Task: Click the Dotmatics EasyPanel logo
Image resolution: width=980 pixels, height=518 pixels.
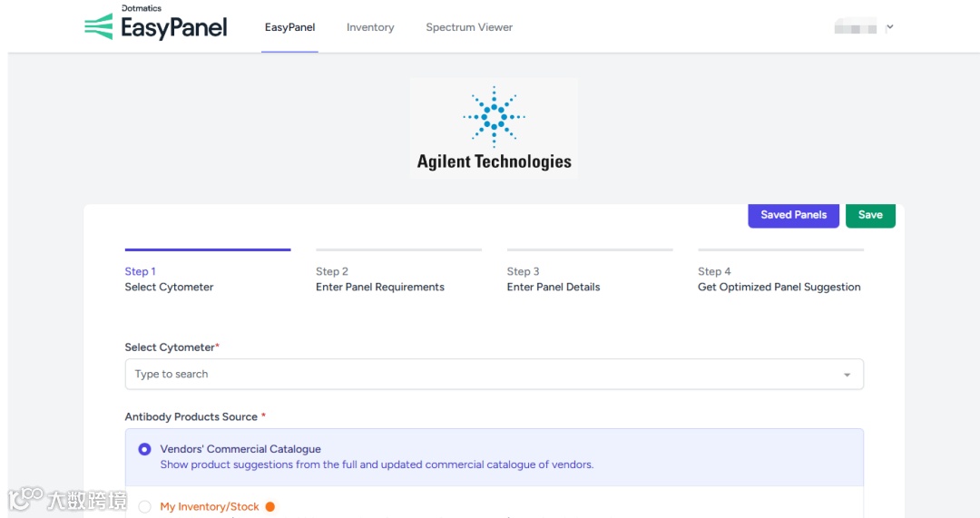Action: point(156,23)
